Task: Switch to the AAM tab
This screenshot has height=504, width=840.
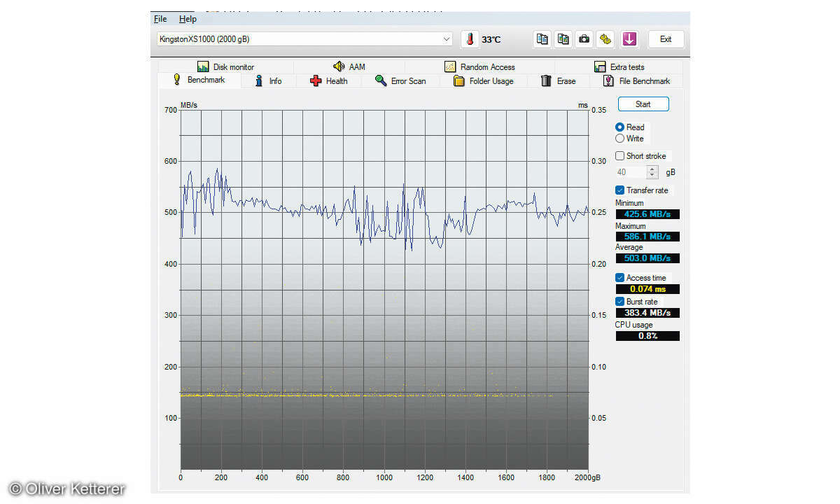Action: pos(349,66)
